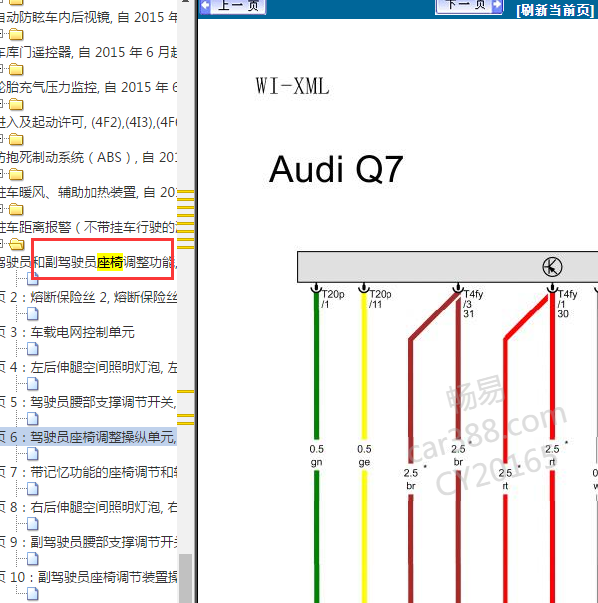598x603 pixels.
Task: Click tree panel vertical scrollbar thumb
Action: (186, 578)
